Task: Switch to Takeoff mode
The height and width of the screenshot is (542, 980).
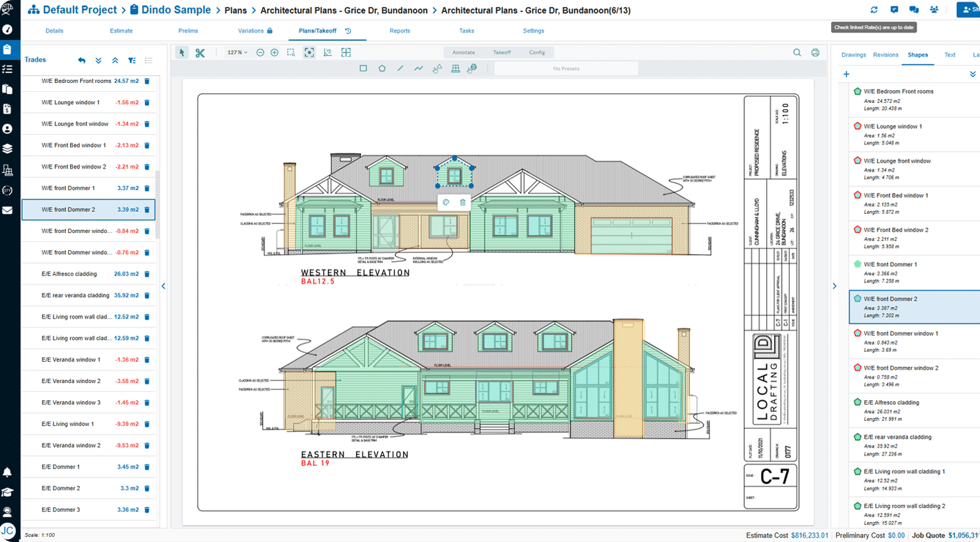Action: click(502, 52)
